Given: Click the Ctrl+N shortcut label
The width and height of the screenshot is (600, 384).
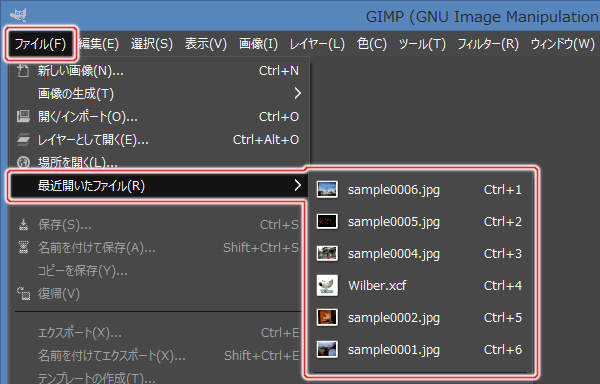Looking at the screenshot, I should click(279, 71).
